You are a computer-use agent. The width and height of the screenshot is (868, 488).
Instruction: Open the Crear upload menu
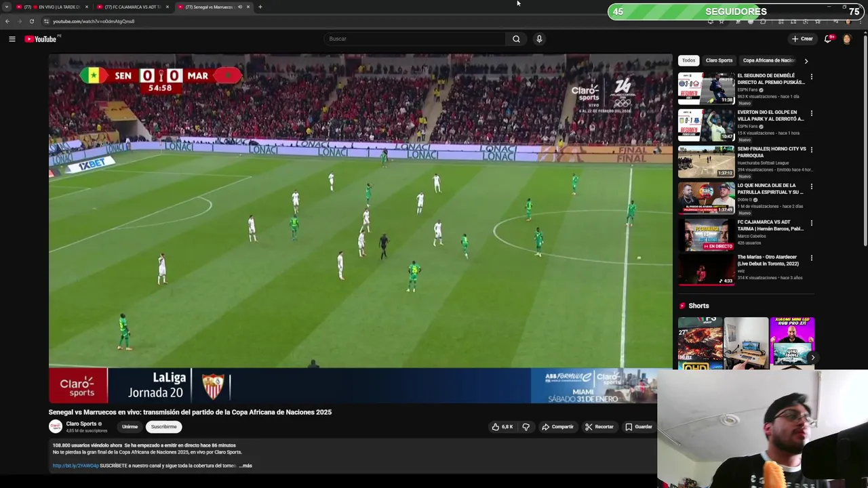pos(802,39)
